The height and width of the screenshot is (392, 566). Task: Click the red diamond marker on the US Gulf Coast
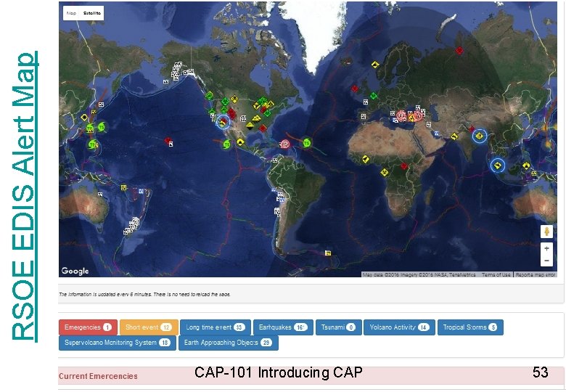pyautogui.click(x=263, y=128)
